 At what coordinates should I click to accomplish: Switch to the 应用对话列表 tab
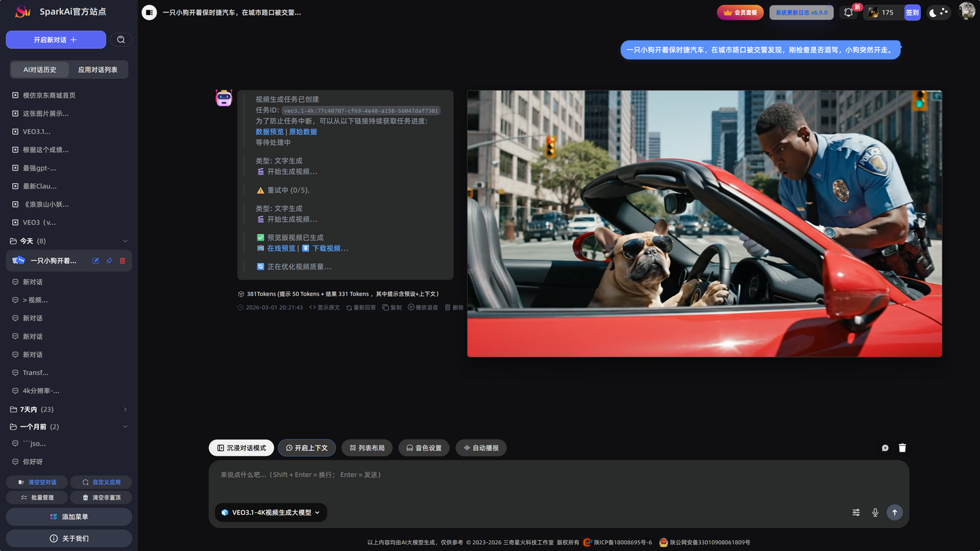pyautogui.click(x=98, y=69)
